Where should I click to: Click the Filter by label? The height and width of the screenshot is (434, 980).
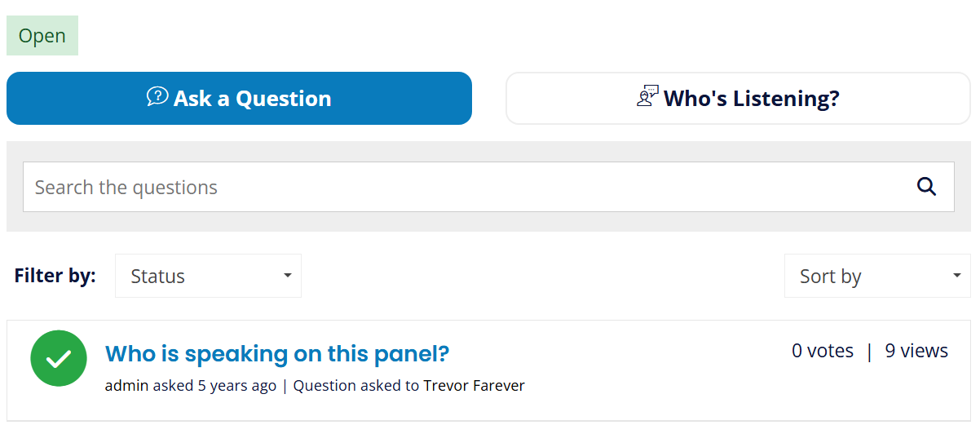pos(55,276)
